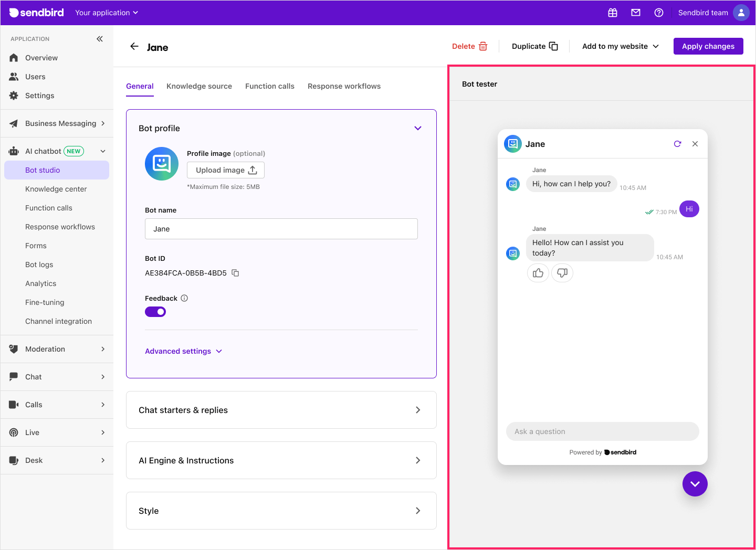
Task: Go back using the left arrow
Action: click(134, 46)
